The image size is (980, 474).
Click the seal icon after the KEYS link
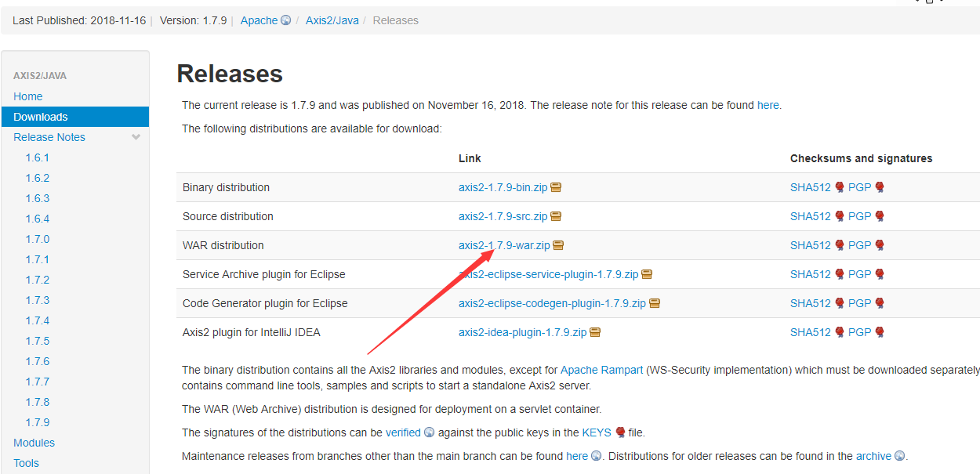point(620,432)
